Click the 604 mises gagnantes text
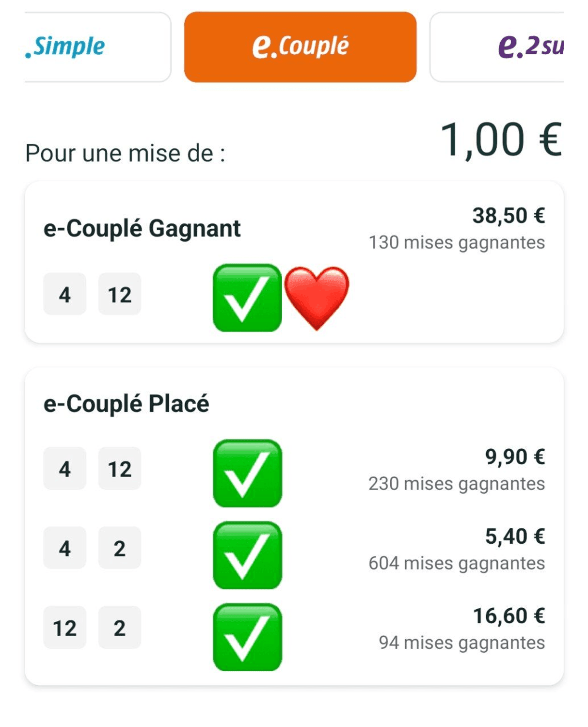Screen dimensions: 588x727 (x=457, y=563)
